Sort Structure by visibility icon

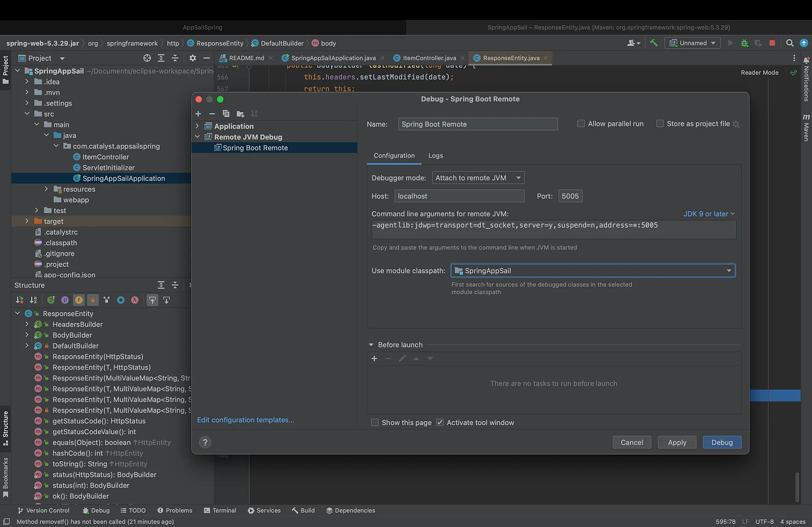pyautogui.click(x=19, y=300)
